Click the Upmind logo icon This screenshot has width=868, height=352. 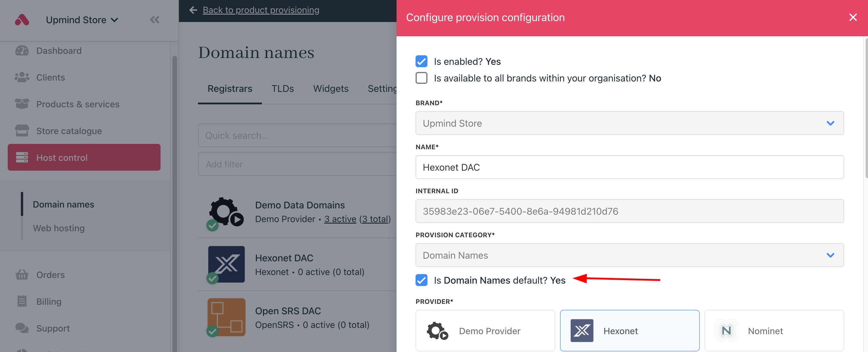[22, 20]
